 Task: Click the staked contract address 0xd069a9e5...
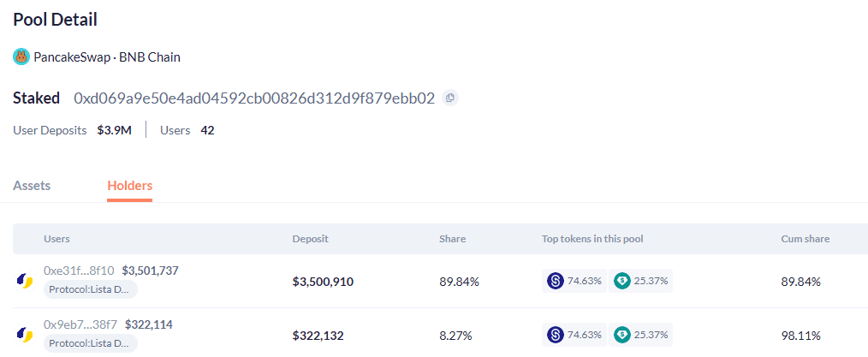pos(254,98)
